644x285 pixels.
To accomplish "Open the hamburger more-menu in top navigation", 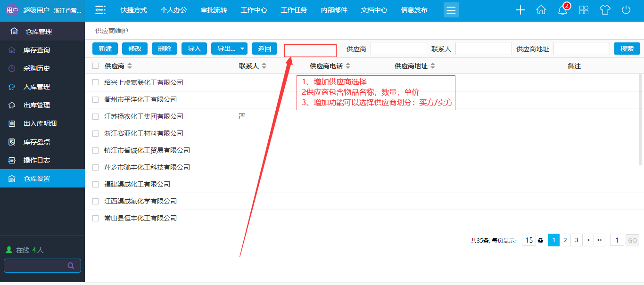I will 451,10.
